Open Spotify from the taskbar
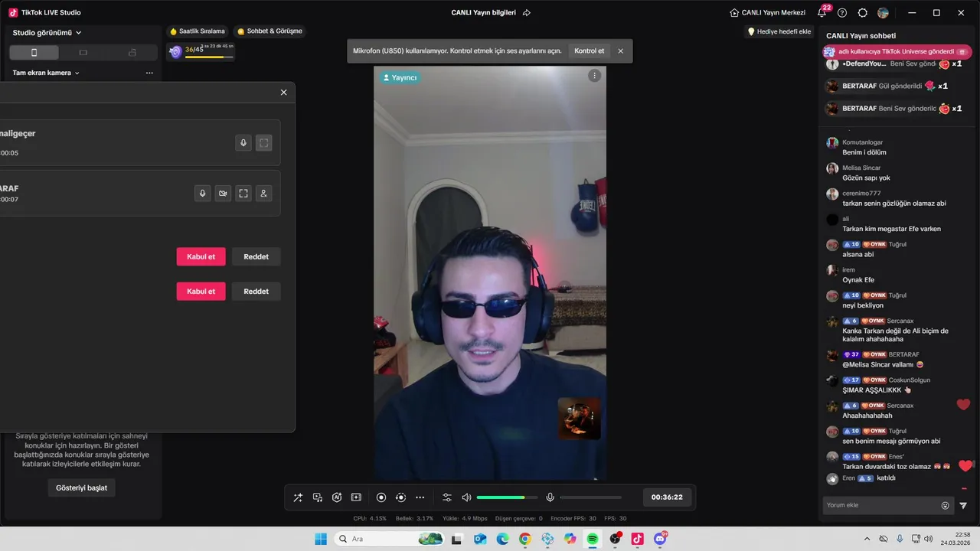This screenshot has height=551, width=980. pos(593,540)
